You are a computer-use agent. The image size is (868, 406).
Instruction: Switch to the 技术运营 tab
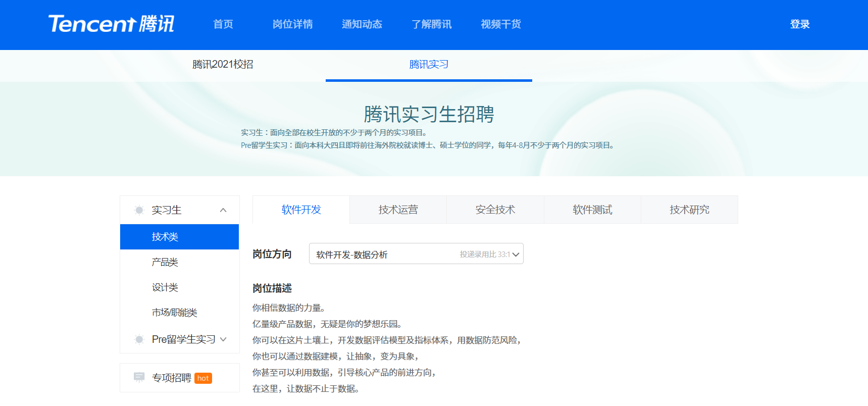click(x=398, y=210)
